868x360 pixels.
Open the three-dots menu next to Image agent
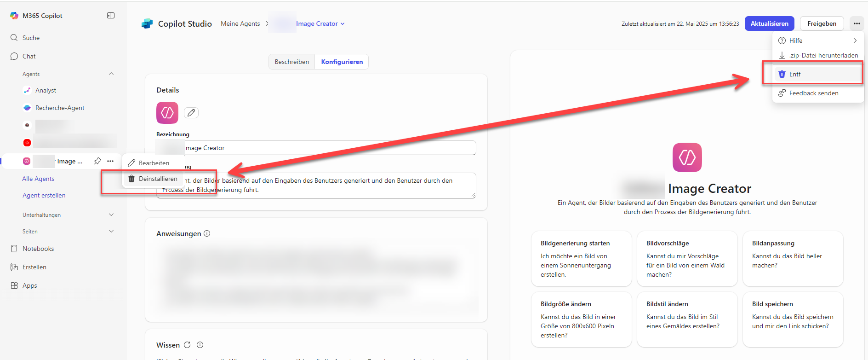click(110, 161)
